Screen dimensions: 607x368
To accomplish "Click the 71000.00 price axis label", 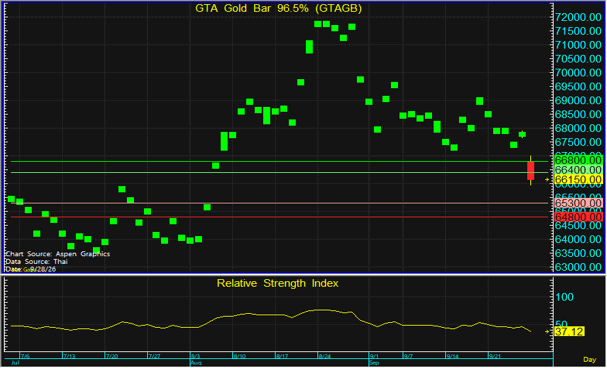I will [x=578, y=45].
